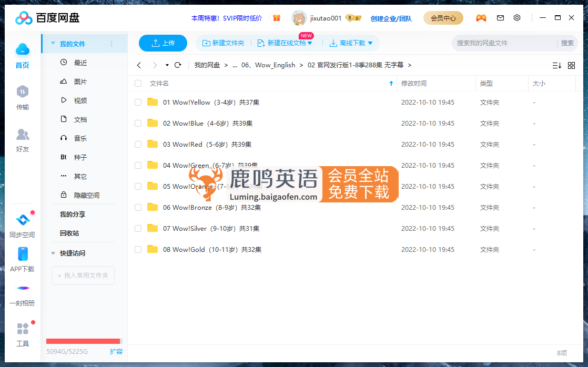588x367 pixels.
Task: Check the box for 07 Wow!Silver
Action: [x=138, y=228]
